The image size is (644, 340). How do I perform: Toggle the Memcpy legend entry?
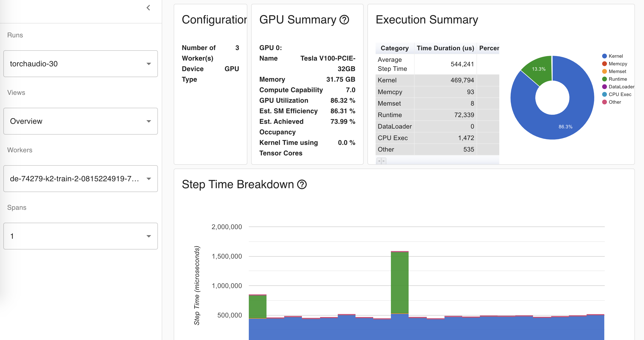617,64
